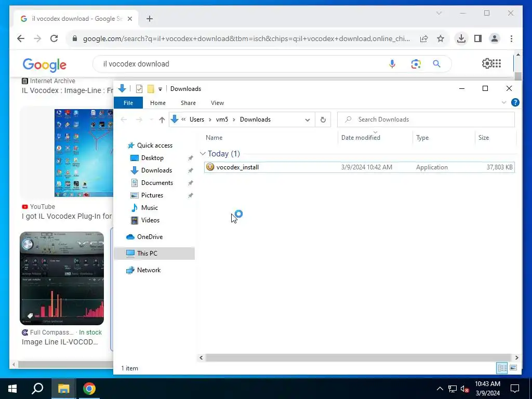Screen dimensions: 532x399
Task: Unpin Documents using its pin icon
Action: click(190, 183)
